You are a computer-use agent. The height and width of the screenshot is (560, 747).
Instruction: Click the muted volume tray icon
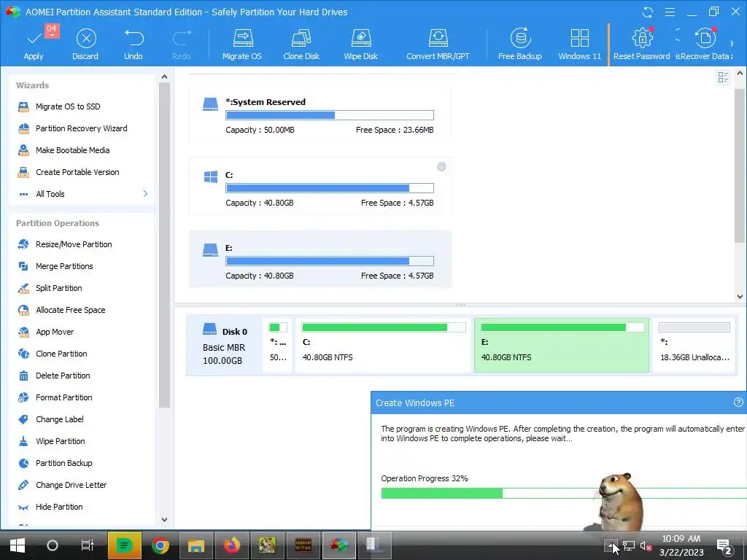(x=645, y=545)
